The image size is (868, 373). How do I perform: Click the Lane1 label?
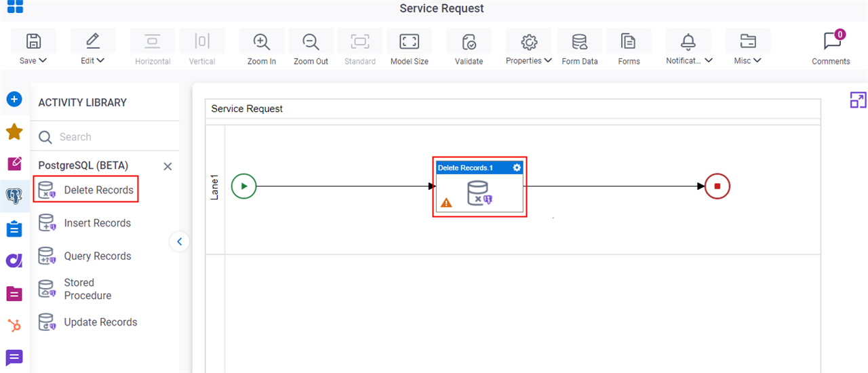point(215,186)
